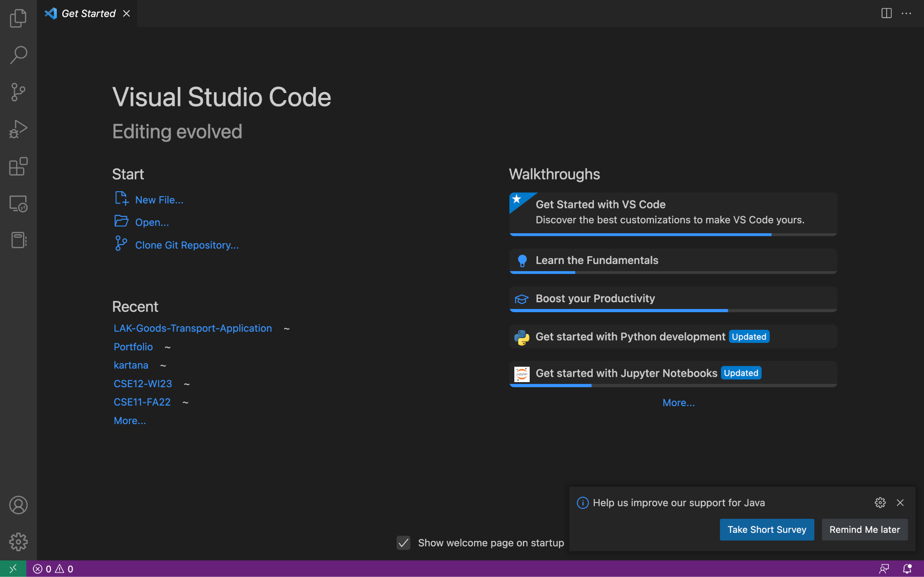924x577 pixels.
Task: Open feedback icon in status bar
Action: coord(884,569)
